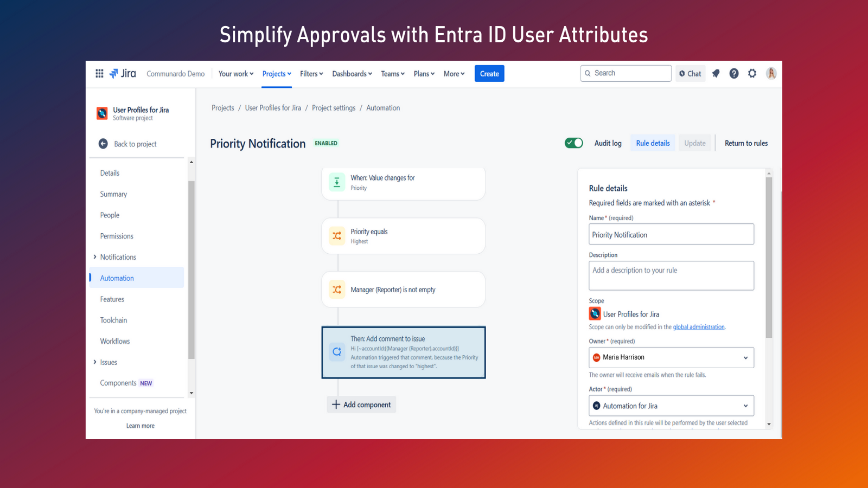Expand the Issues sidebar section

click(95, 362)
